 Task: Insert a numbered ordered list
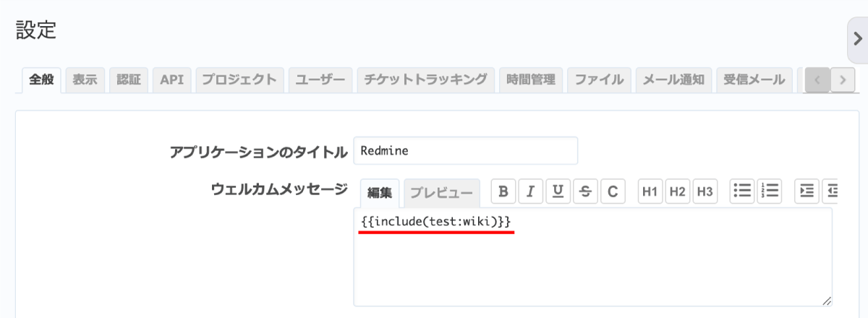769,192
